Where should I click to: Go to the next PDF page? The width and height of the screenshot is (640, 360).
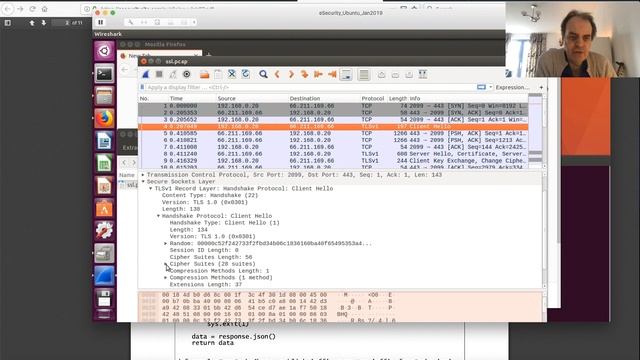44,23
